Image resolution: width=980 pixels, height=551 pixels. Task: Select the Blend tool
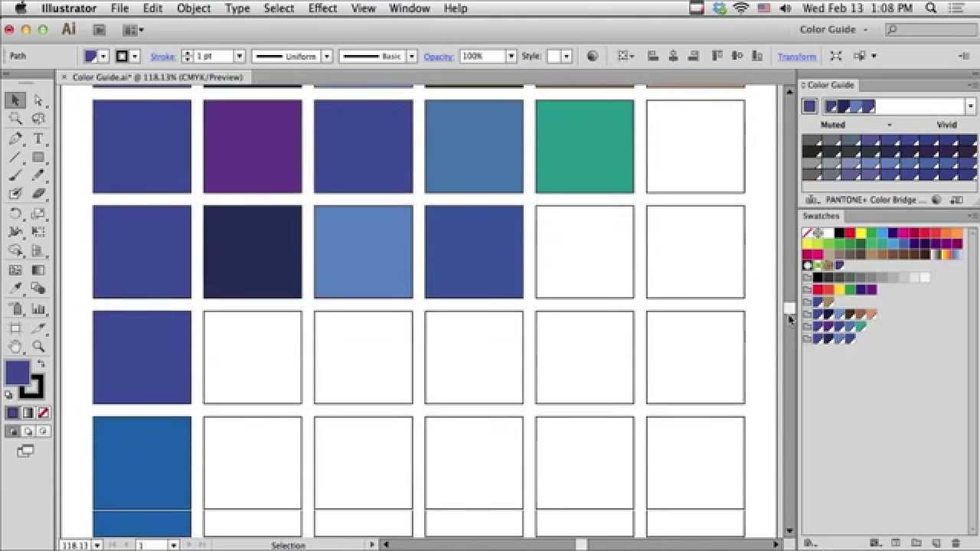click(38, 289)
